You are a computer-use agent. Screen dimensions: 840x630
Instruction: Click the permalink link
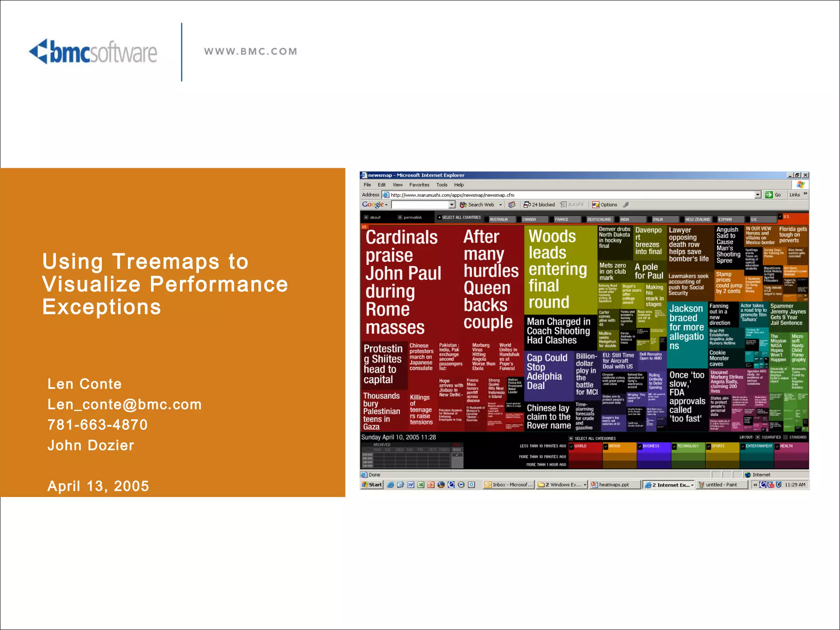point(412,217)
